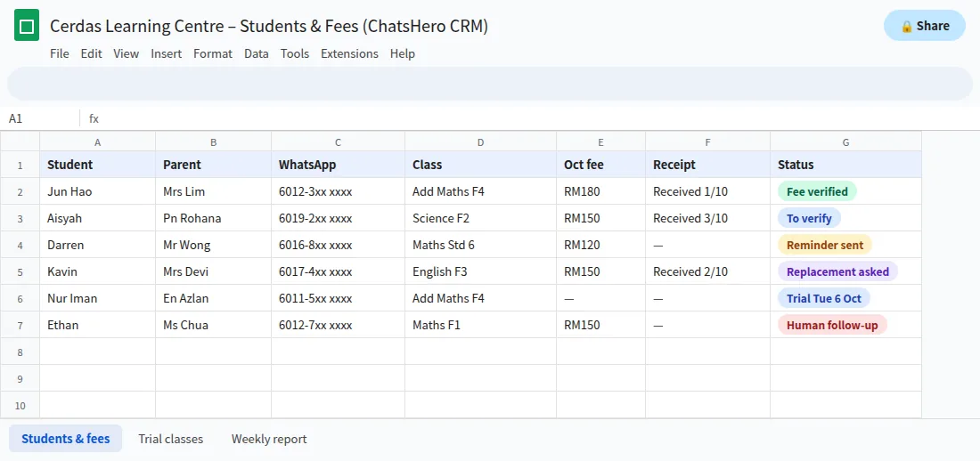Open the Insert menu
Viewport: 980px width, 461px height.
(x=167, y=53)
